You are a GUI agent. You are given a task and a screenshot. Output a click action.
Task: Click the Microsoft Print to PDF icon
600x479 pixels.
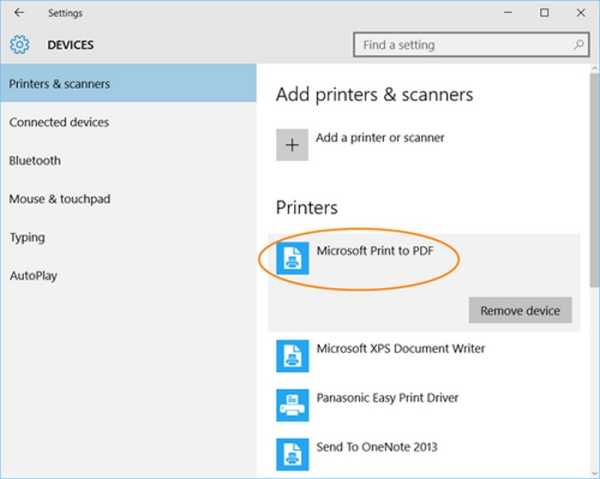click(x=292, y=258)
